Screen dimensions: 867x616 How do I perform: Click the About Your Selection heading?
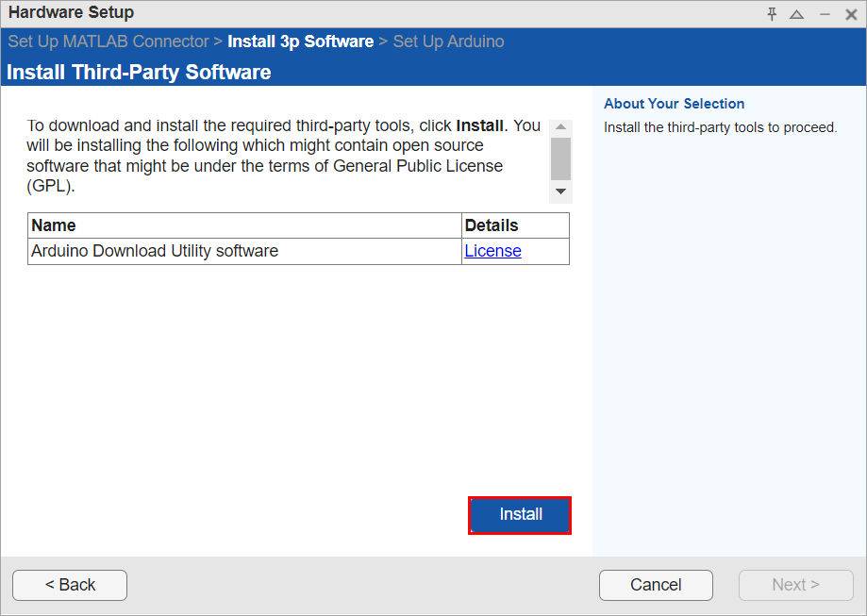[x=674, y=104]
